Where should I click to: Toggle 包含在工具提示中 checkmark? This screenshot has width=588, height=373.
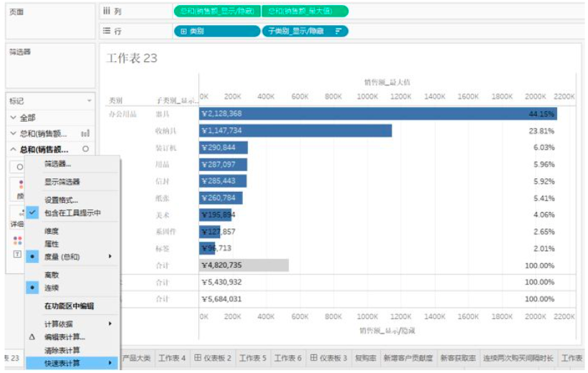[32, 213]
